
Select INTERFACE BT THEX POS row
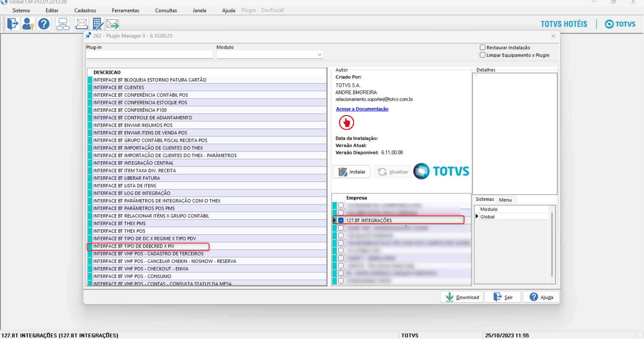pyautogui.click(x=207, y=231)
